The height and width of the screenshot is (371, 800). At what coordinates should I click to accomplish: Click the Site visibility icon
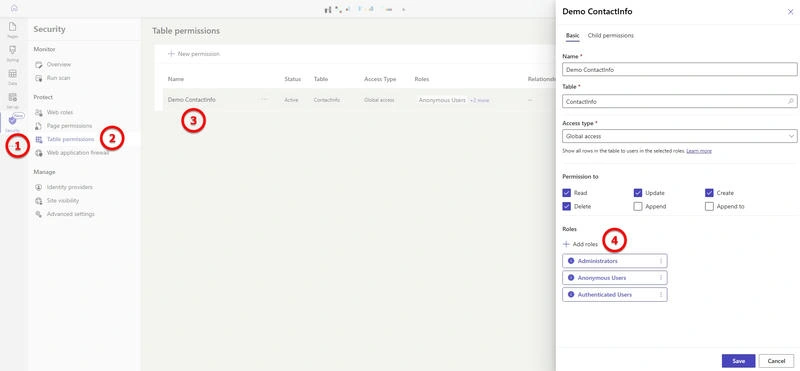tap(38, 201)
